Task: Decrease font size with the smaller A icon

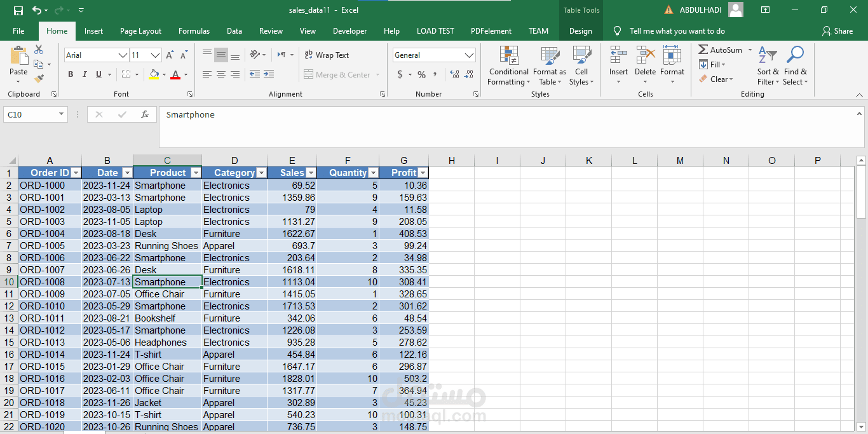Action: (183, 55)
